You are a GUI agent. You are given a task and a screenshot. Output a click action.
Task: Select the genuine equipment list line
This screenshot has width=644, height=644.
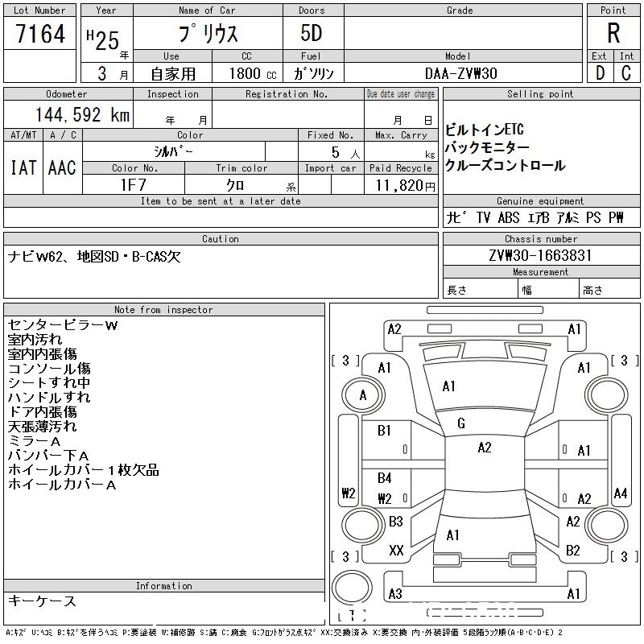(535, 217)
